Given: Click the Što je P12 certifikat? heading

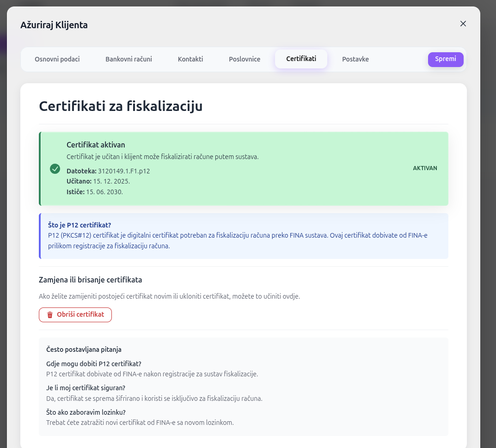Looking at the screenshot, I should [80, 226].
